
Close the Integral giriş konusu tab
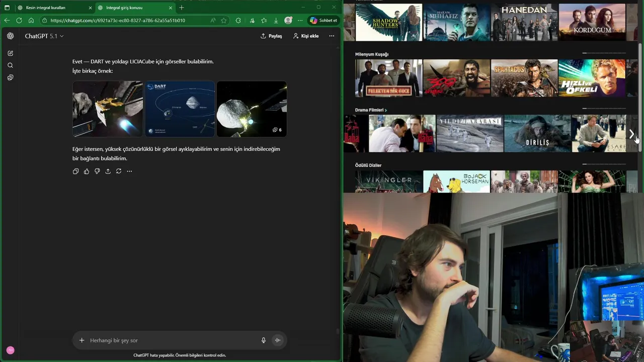171,8
